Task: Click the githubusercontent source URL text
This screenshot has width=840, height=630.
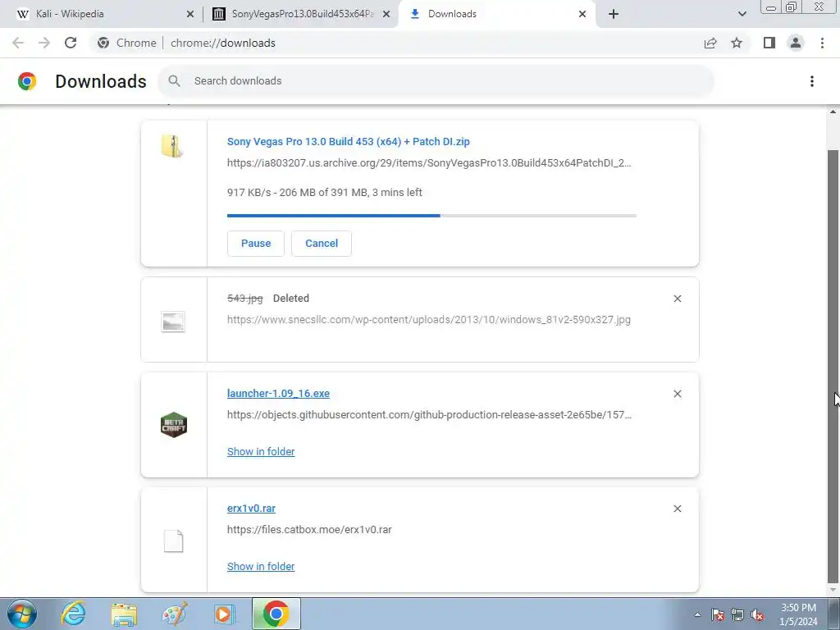Action: pos(429,414)
